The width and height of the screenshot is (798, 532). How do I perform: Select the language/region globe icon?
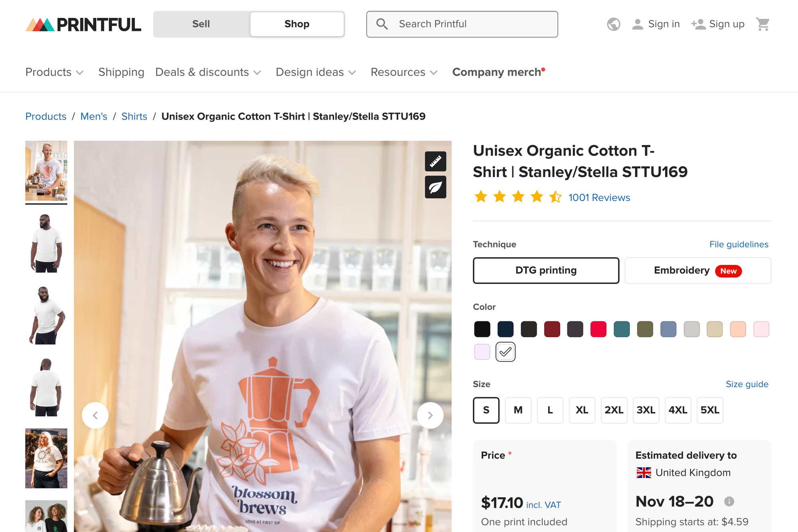point(613,24)
